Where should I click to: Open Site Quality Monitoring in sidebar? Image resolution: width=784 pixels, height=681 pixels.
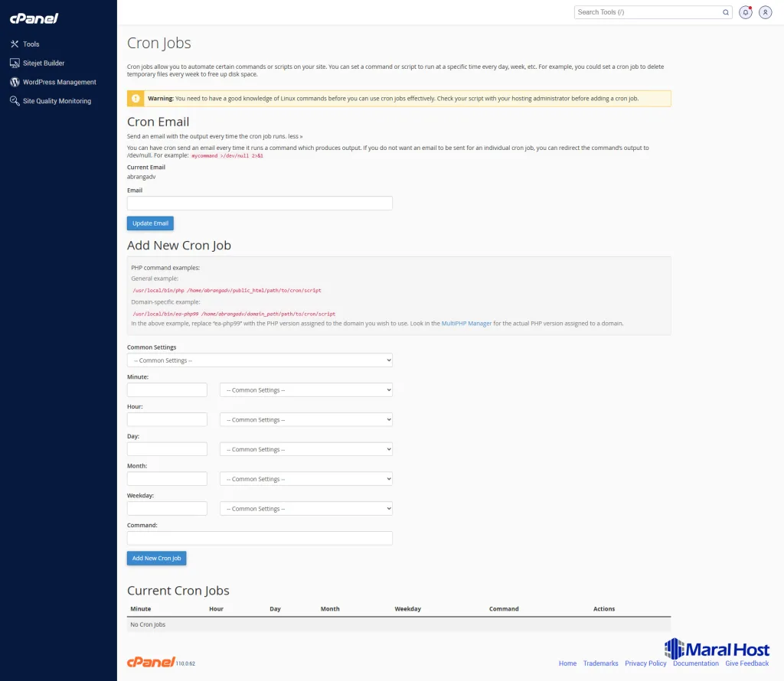(x=15, y=100)
